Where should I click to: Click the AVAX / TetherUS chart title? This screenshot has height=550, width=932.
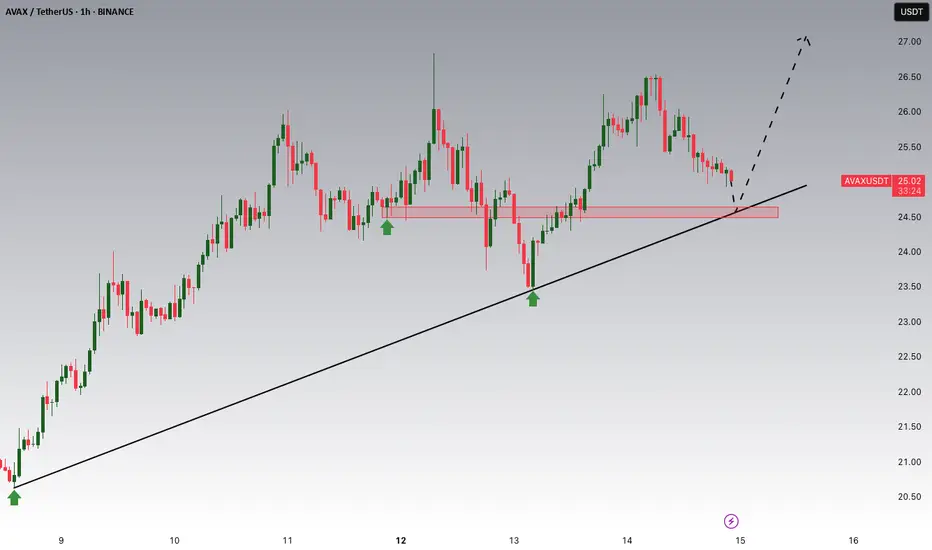tap(70, 11)
